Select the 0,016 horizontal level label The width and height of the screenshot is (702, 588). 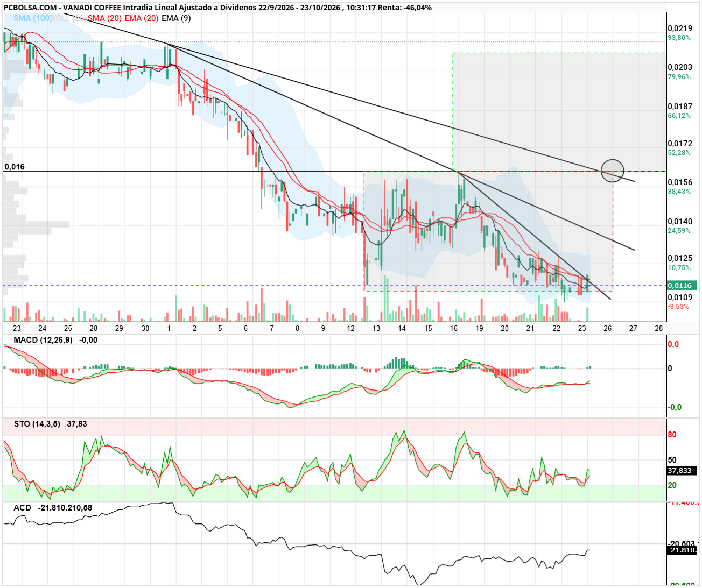pyautogui.click(x=15, y=167)
